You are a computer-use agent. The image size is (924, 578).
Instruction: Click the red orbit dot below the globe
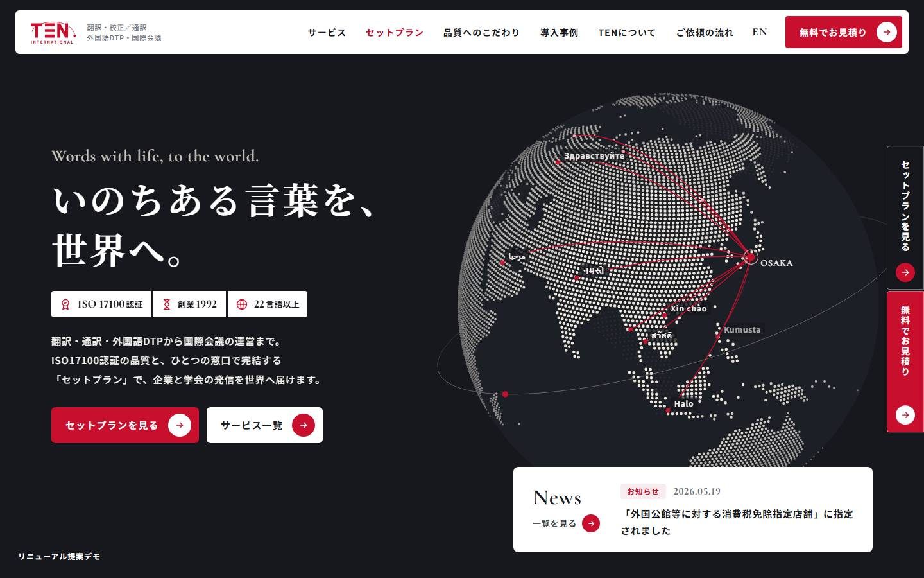(506, 394)
